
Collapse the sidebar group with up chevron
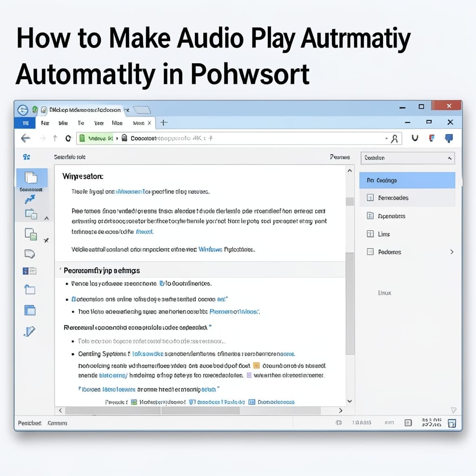tap(46, 218)
